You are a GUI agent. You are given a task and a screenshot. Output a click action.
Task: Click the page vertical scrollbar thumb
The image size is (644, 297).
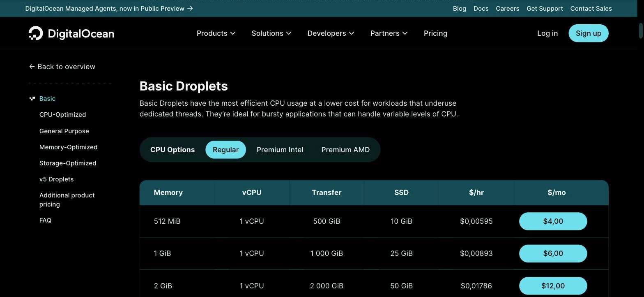(641, 31)
